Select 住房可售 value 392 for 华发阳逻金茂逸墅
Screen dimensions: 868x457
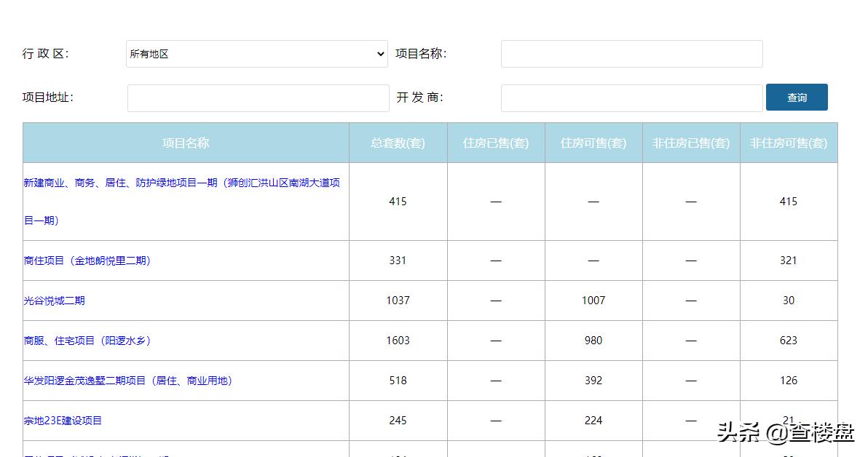point(593,381)
